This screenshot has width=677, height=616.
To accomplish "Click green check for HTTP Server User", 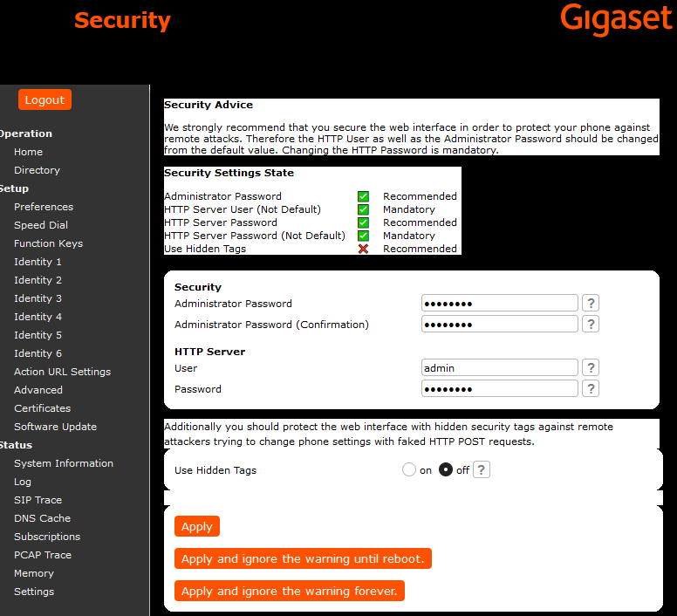I will pos(363,209).
